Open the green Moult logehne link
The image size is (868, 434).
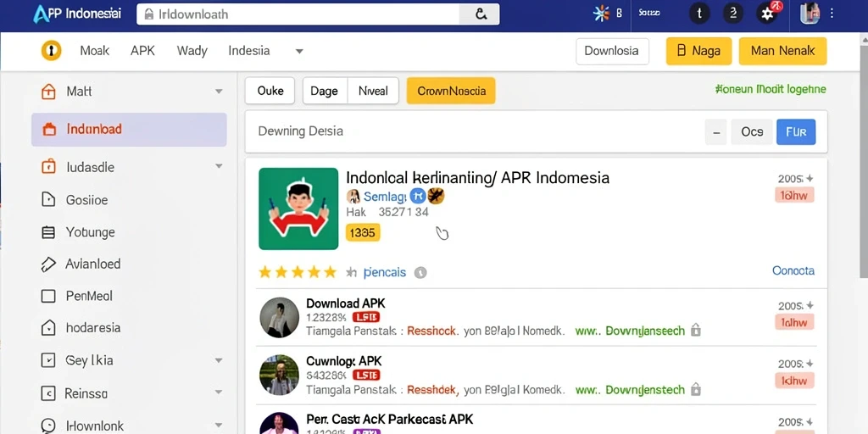(771, 89)
